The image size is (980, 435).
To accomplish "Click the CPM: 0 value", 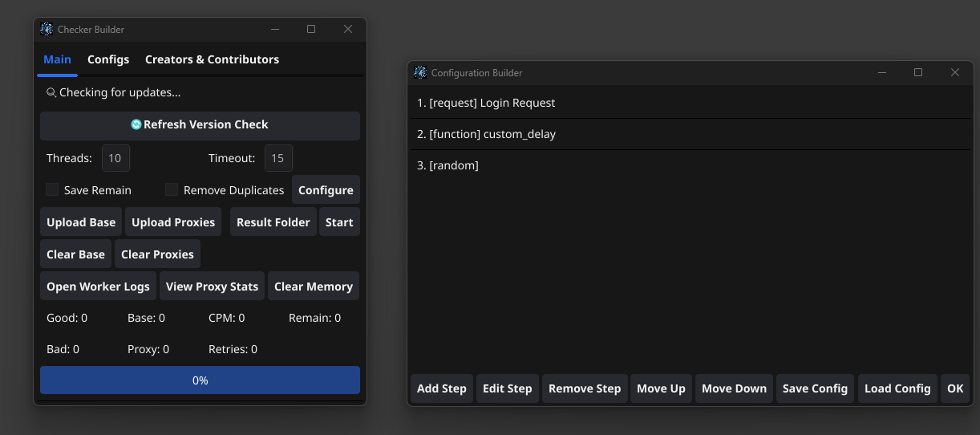I will tap(226, 318).
